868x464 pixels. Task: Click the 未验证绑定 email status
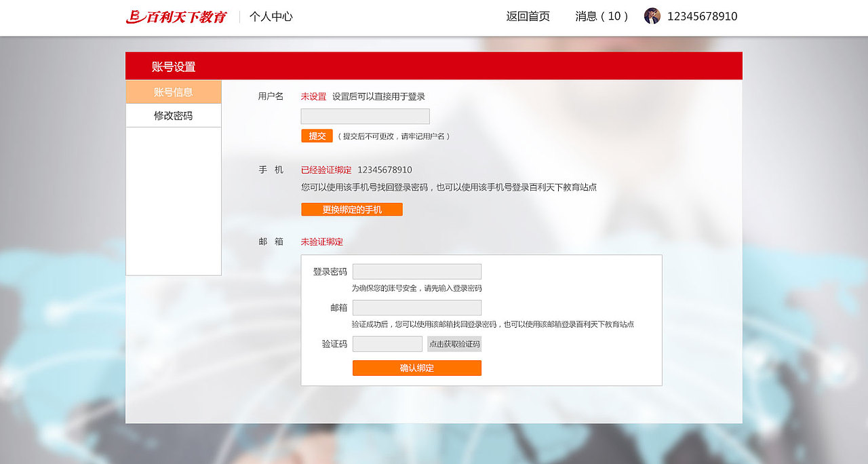point(321,241)
